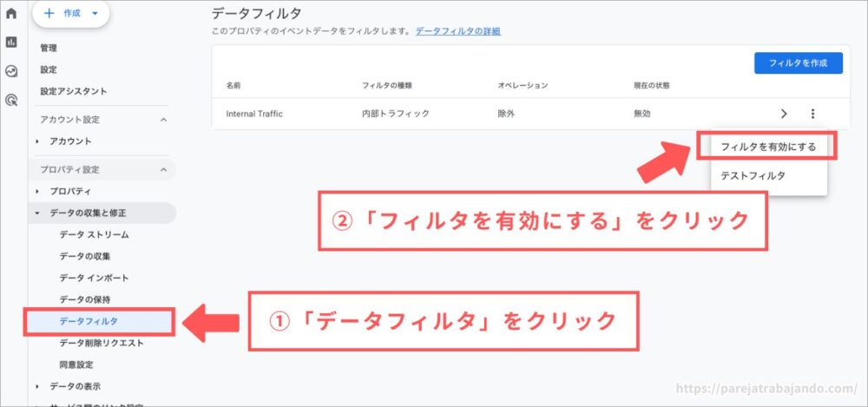Open the 作成 dropdown arrow
This screenshot has width=868, height=407.
point(95,14)
